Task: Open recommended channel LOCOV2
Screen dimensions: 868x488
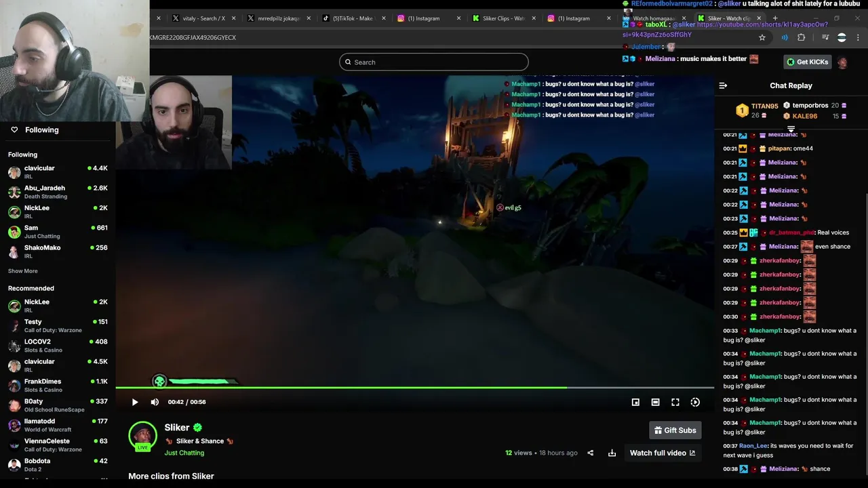Action: coord(58,346)
